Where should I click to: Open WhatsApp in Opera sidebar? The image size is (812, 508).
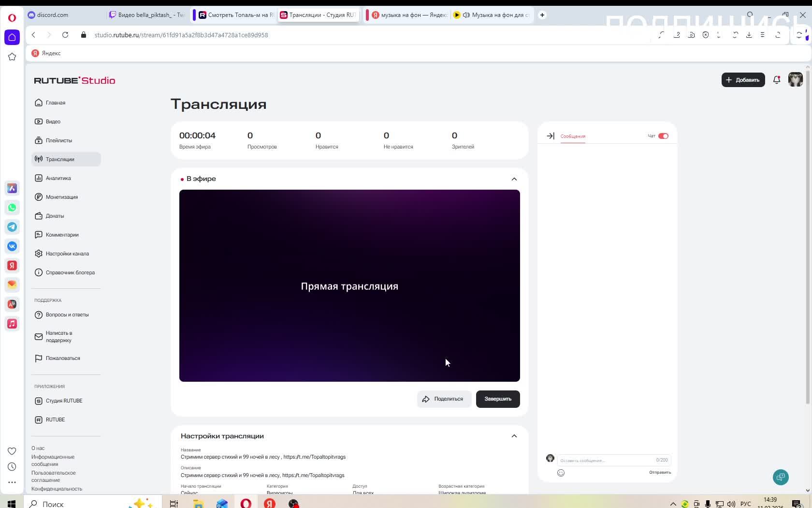[12, 208]
